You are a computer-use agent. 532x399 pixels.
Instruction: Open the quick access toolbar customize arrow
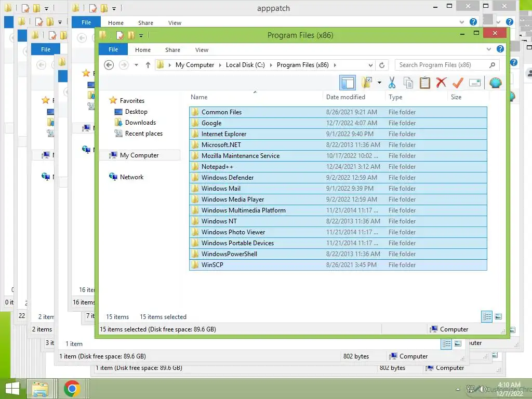[141, 35]
